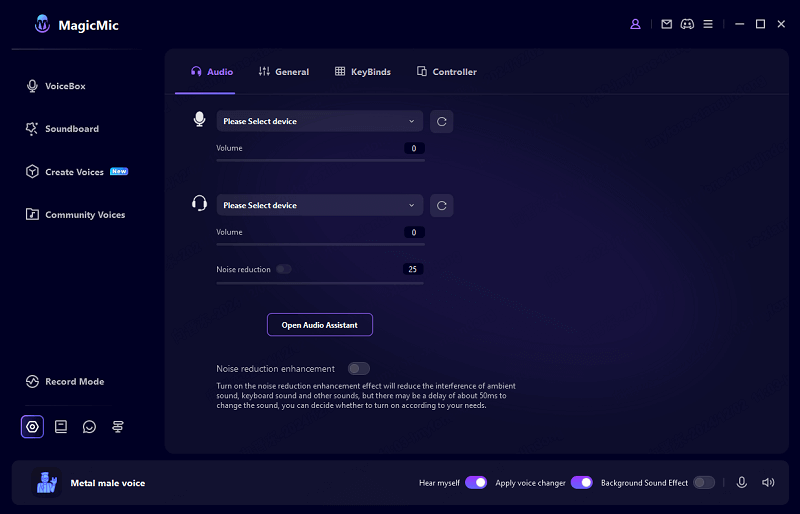The height and width of the screenshot is (514, 800).
Task: Open the Discord community icon
Action: tap(687, 24)
